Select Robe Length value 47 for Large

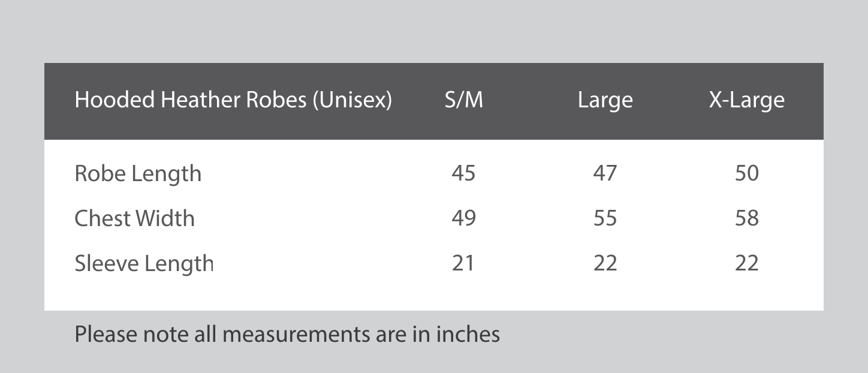point(605,173)
